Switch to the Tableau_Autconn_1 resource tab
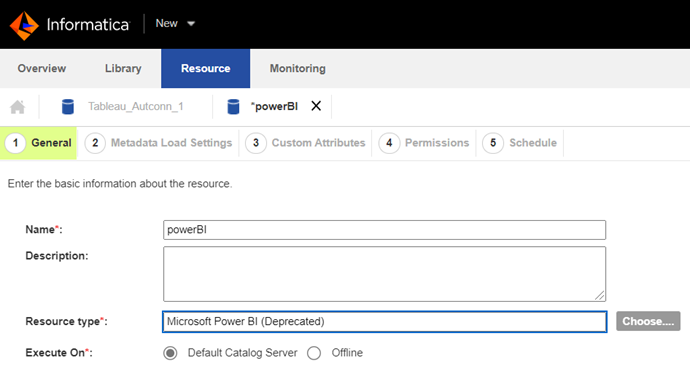690x371 pixels. point(136,107)
